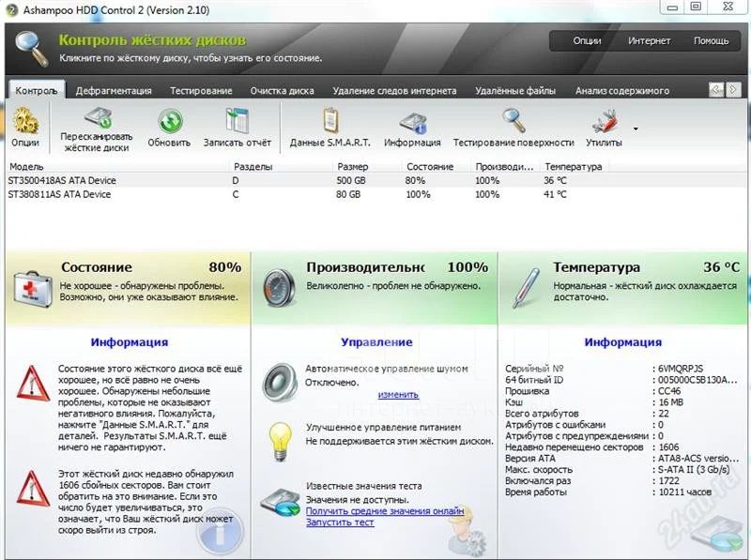Image resolution: width=751 pixels, height=560 pixels.
Task: Click the Запустить тест link
Action: (x=340, y=522)
